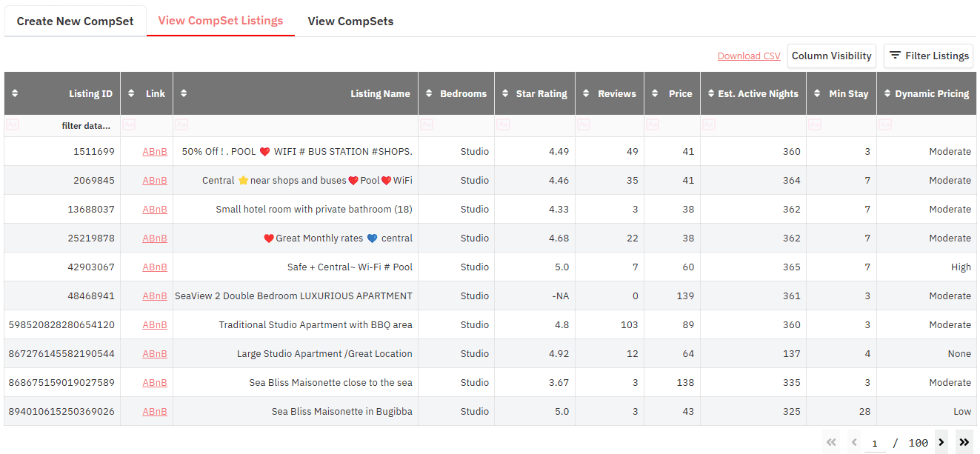Sort by Est. Active Nights arrows
Image resolution: width=980 pixels, height=454 pixels.
(711, 93)
